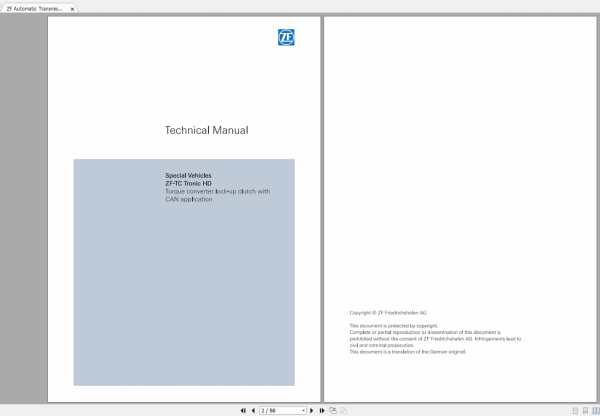The height and width of the screenshot is (416, 600).
Task: Go to the next page
Action: coord(311,410)
